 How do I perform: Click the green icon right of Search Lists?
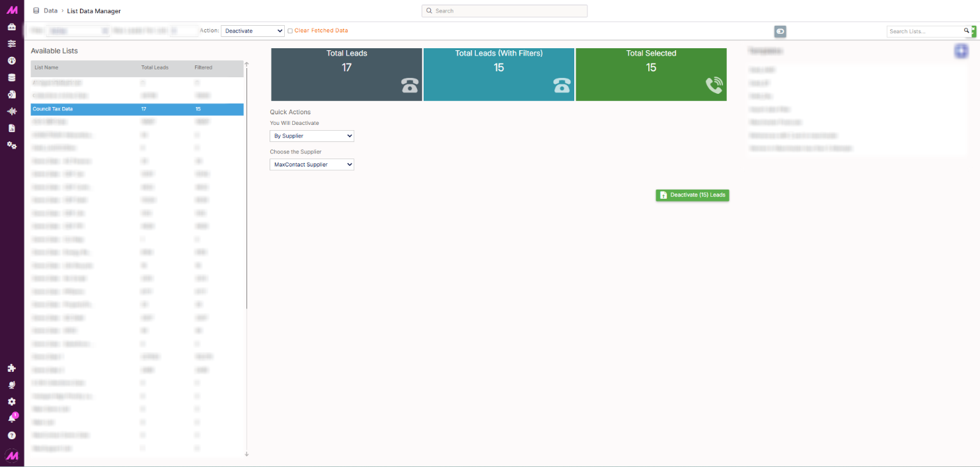tap(973, 31)
